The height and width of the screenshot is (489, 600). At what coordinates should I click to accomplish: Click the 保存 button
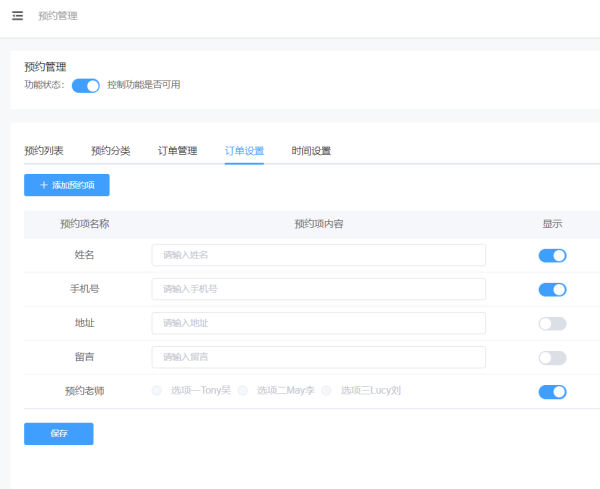(x=59, y=434)
